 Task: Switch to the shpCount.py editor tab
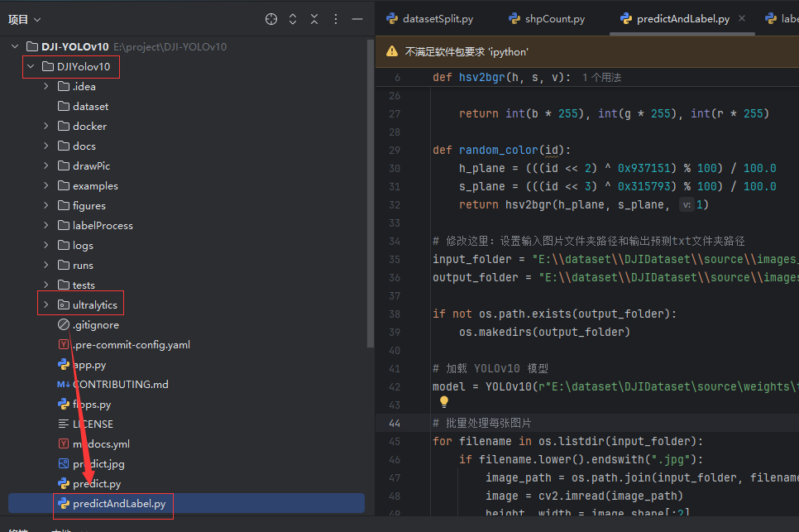click(x=547, y=19)
